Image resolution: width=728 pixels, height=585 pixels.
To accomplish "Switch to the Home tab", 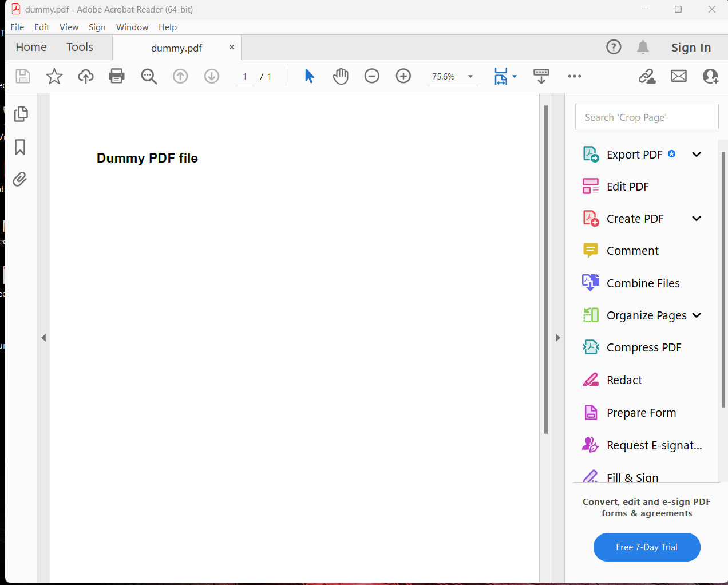I will (31, 47).
